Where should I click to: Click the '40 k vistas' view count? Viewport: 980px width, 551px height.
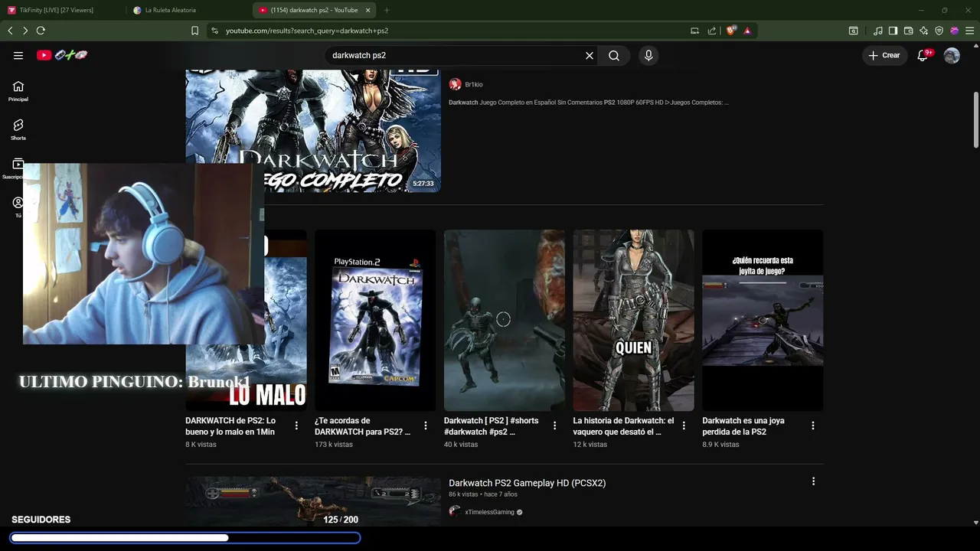click(461, 445)
